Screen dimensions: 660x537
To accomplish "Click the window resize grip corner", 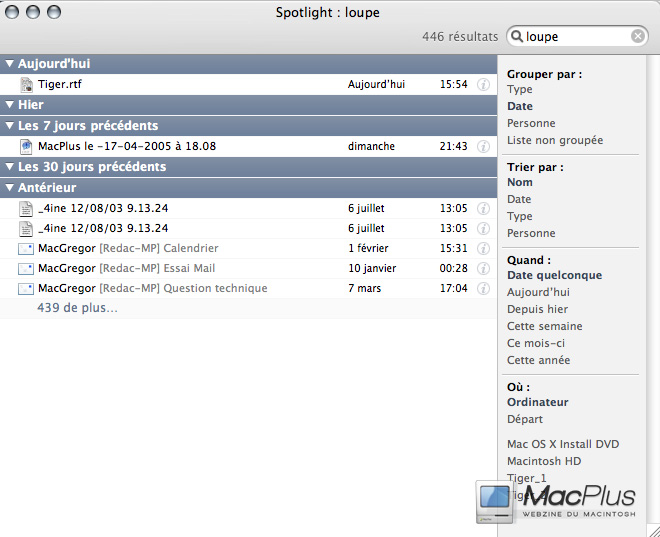I will point(654,531).
